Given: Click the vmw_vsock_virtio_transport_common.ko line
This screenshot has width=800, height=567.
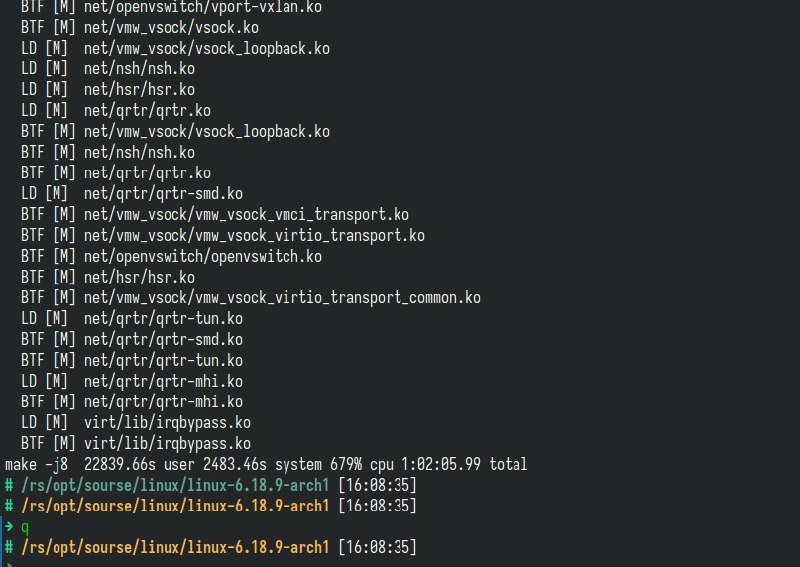Looking at the screenshot, I should pos(250,298).
